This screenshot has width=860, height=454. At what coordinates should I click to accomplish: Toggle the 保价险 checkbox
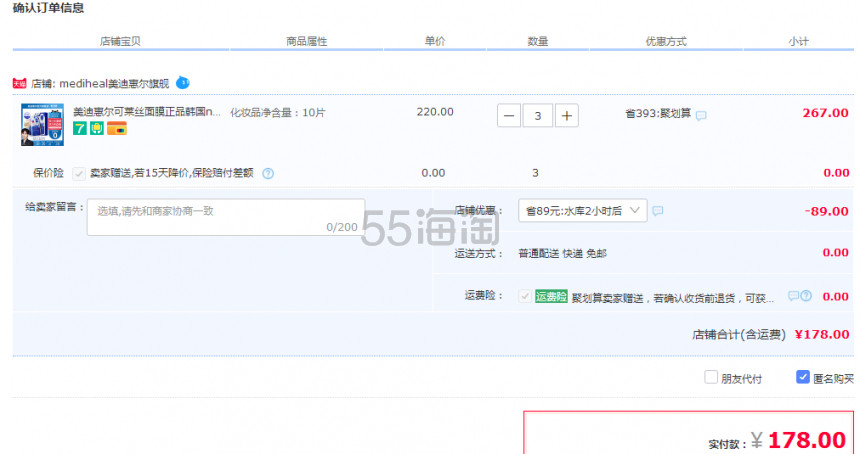pos(78,173)
